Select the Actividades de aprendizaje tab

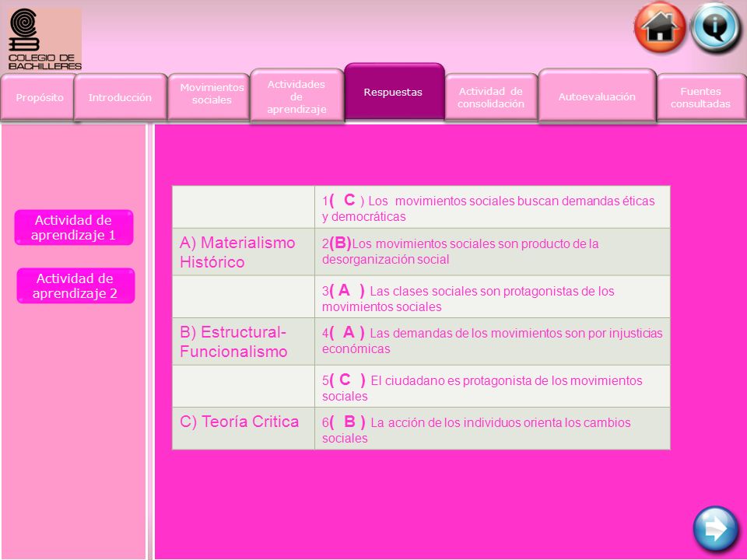coord(296,96)
